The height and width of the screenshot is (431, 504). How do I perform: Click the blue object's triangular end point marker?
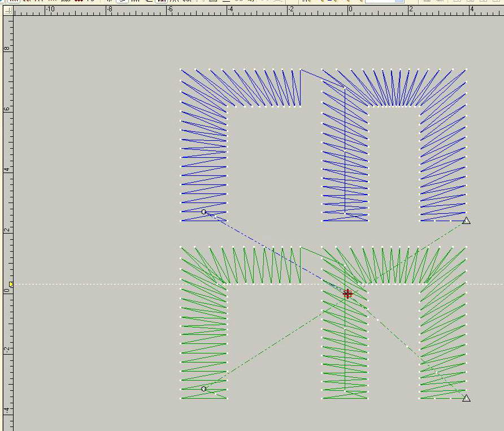(x=466, y=221)
